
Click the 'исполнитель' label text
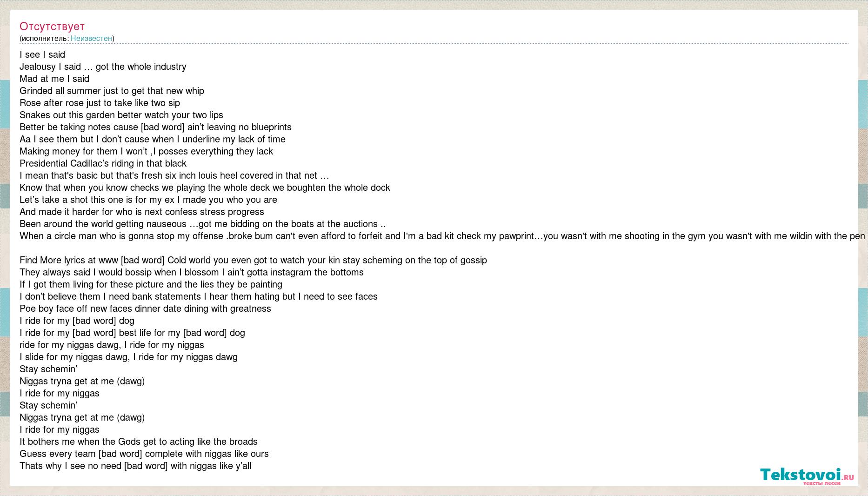[x=44, y=38]
